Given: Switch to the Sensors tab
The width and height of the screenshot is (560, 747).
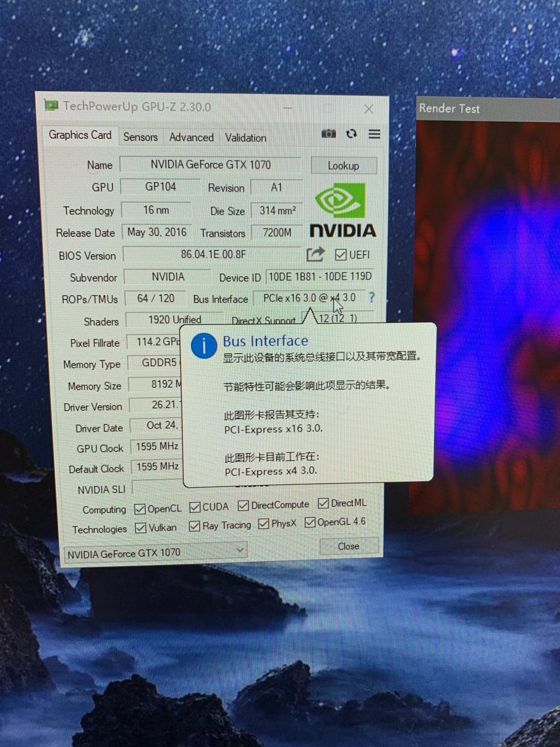Looking at the screenshot, I should 140,137.
